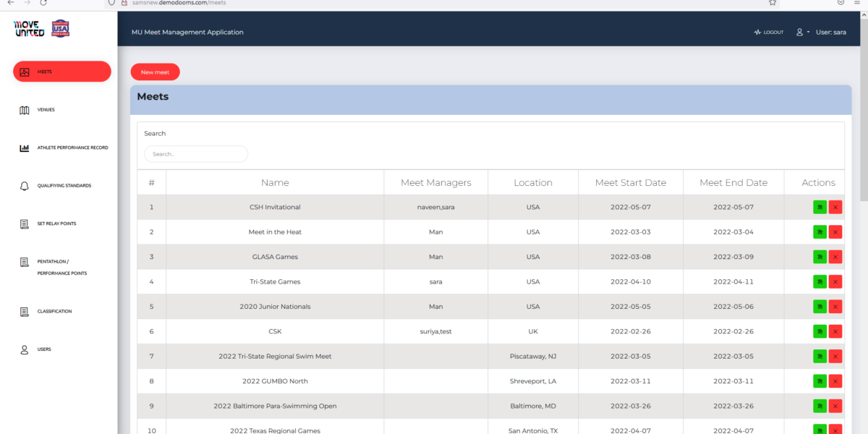Click the green edit icon for CSK meet
Viewport: 868px width, 434px height.
[x=820, y=331]
